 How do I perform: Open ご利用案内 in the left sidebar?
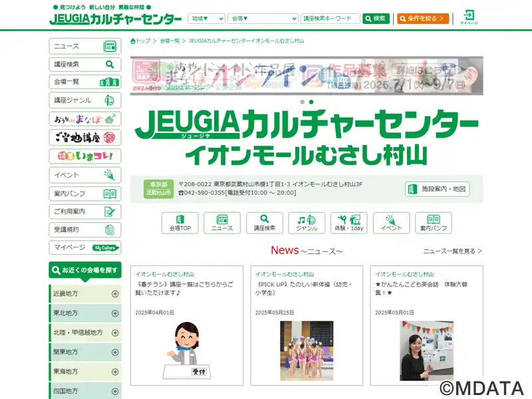point(85,211)
